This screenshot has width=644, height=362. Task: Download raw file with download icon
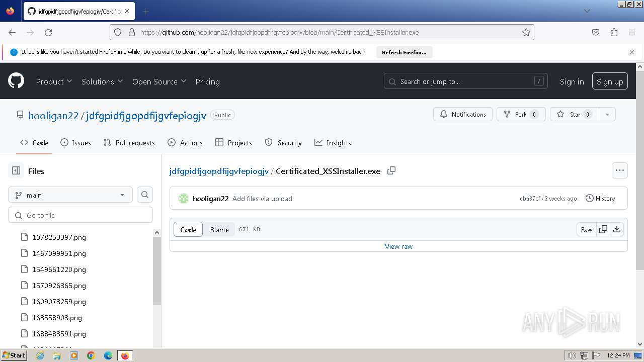617,229
